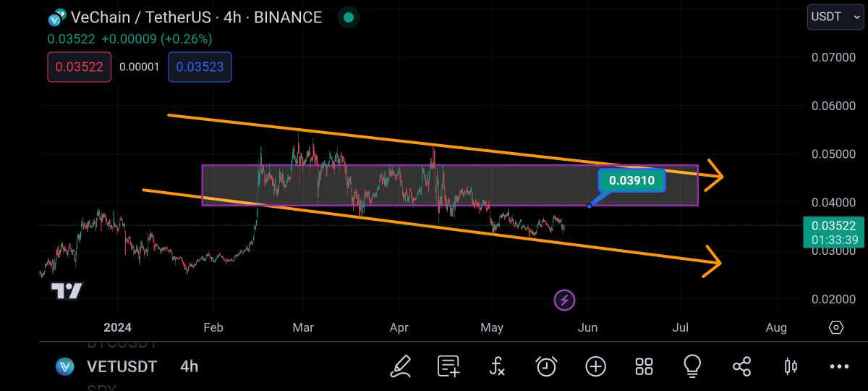Viewport: 868px width, 391px height.
Task: Click the 0.05000 price axis label
Action: tap(834, 154)
